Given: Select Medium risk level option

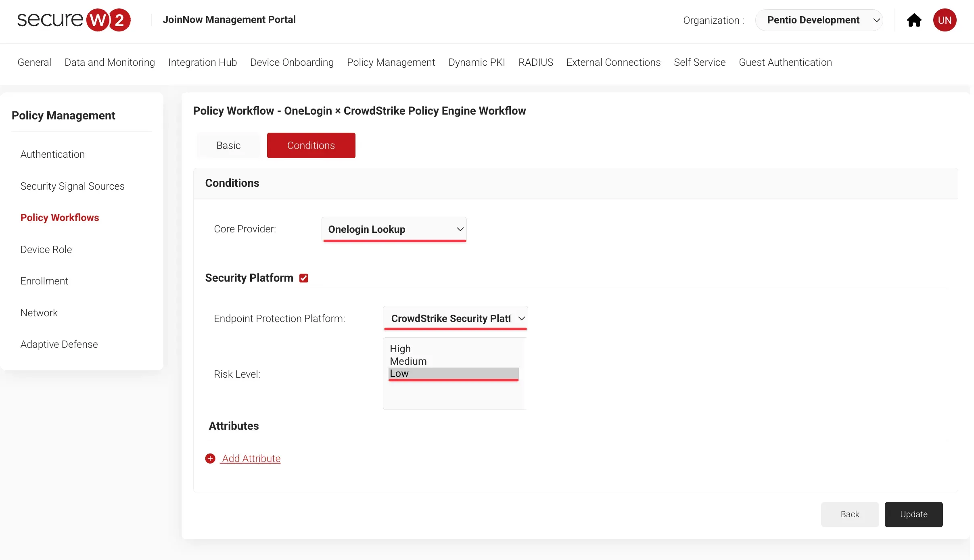Looking at the screenshot, I should coord(408,361).
